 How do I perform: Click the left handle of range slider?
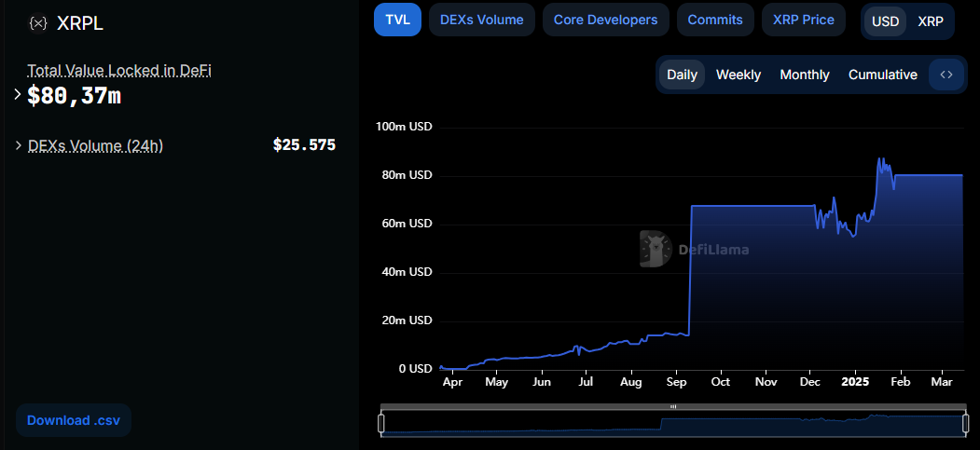tap(380, 423)
